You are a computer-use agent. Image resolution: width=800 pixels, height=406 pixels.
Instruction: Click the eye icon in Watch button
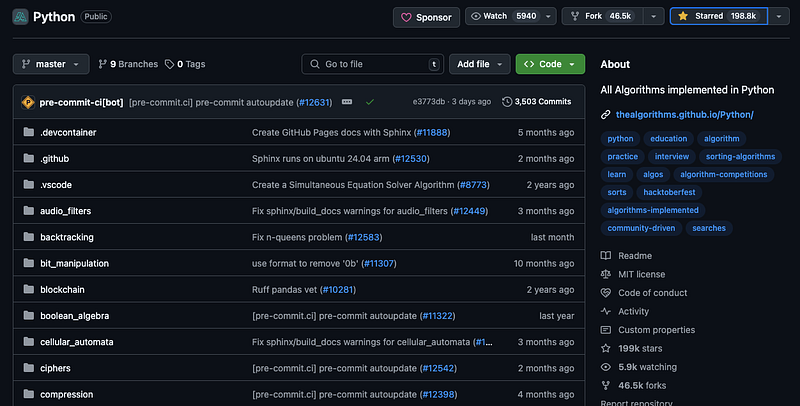tap(476, 16)
